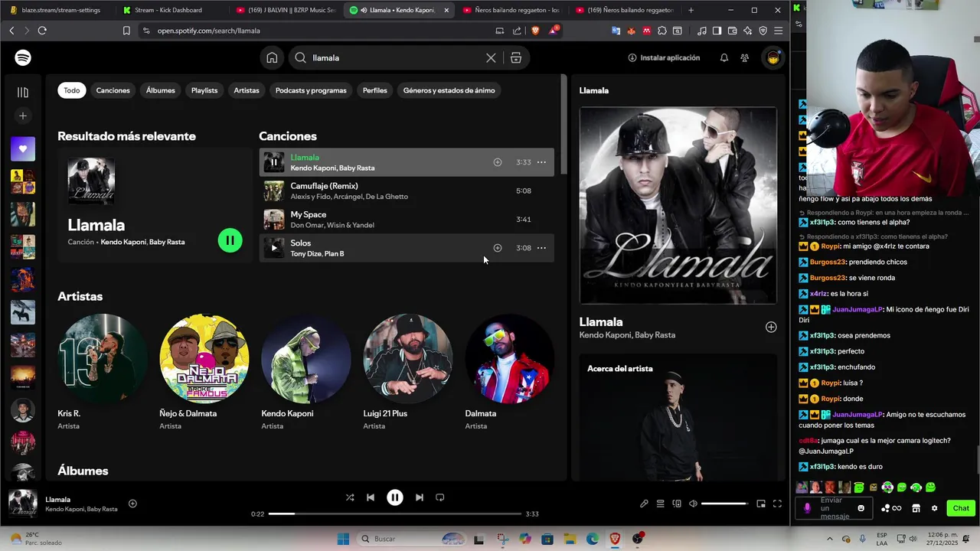
Task: Open more options for Solos row
Action: [541, 248]
